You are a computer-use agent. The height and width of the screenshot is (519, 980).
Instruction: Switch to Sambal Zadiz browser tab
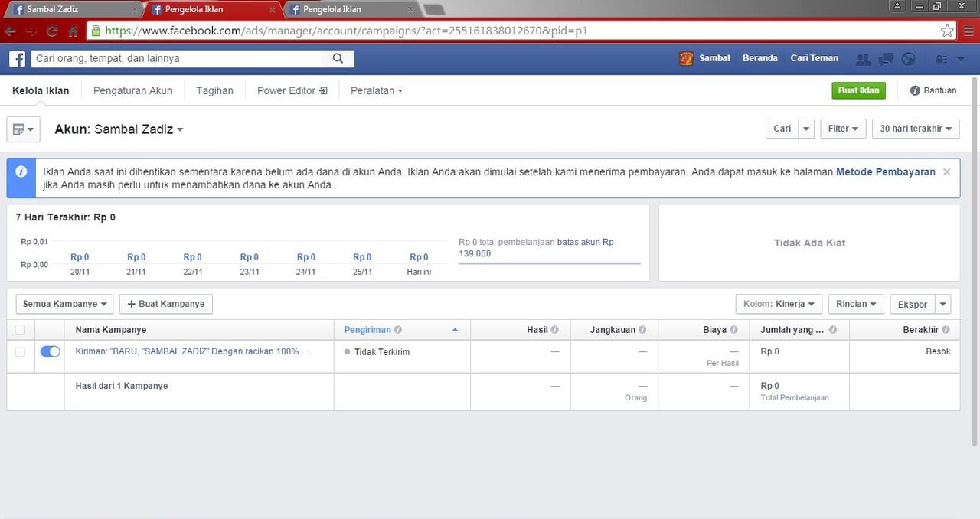(73, 9)
